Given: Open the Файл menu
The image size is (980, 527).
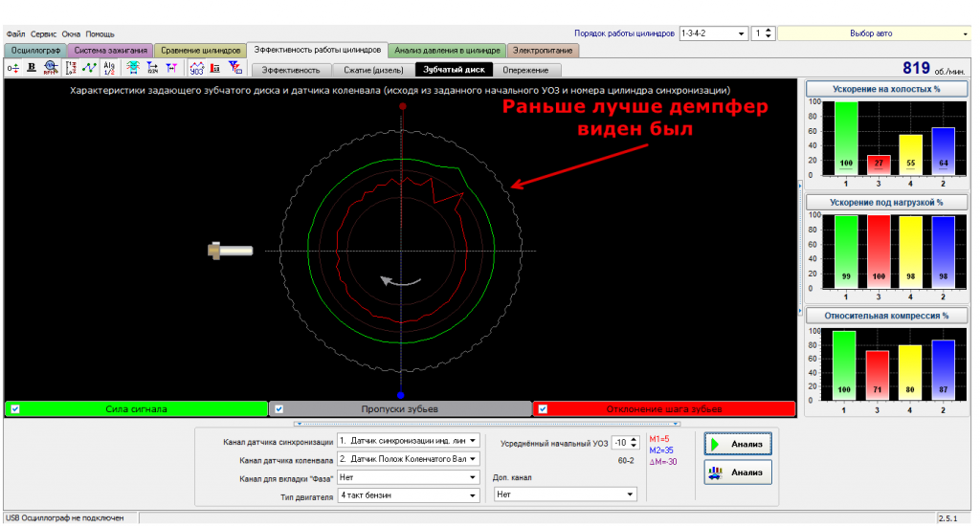Looking at the screenshot, I should click(x=15, y=34).
